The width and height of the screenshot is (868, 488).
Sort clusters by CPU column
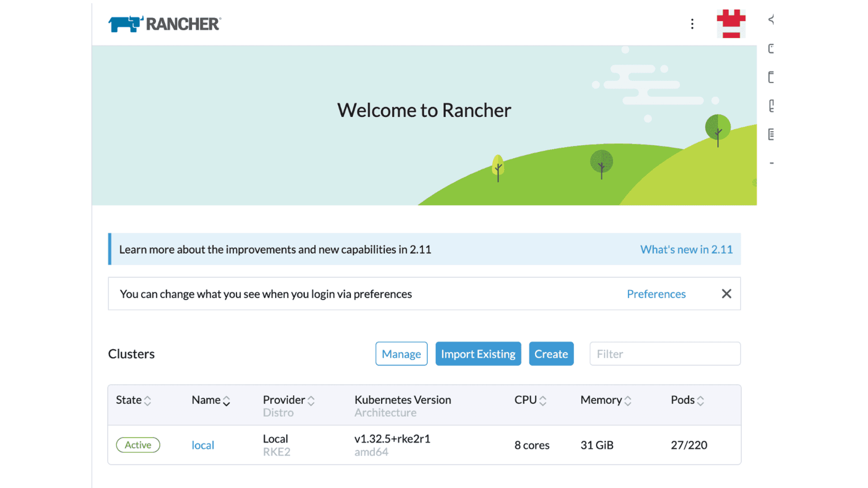click(x=530, y=400)
